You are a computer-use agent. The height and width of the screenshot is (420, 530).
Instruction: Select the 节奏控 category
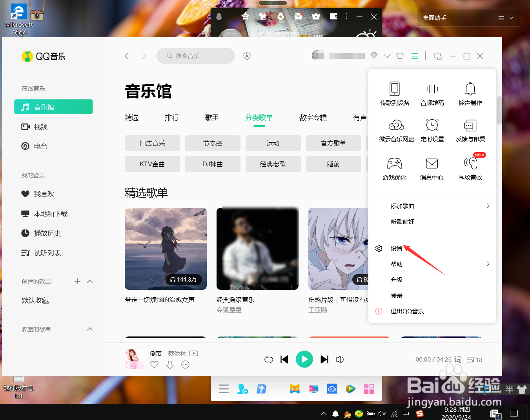point(213,143)
